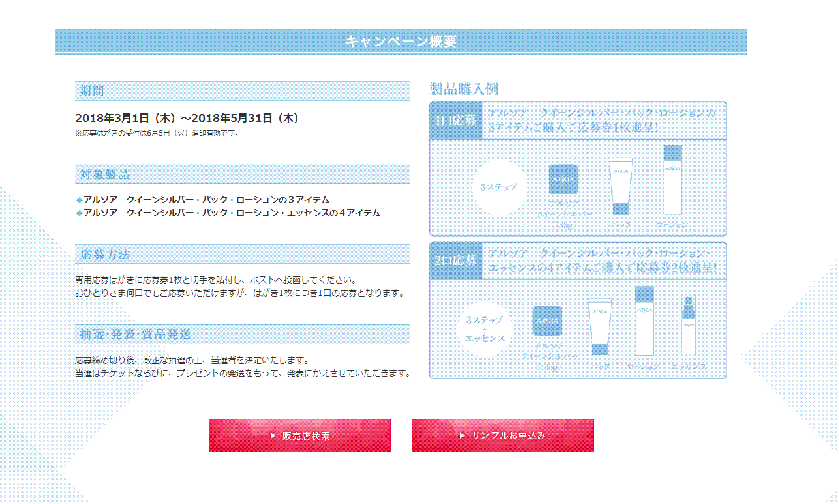Click the 期間 section heading
Image resolution: width=839 pixels, height=504 pixels.
(242, 91)
